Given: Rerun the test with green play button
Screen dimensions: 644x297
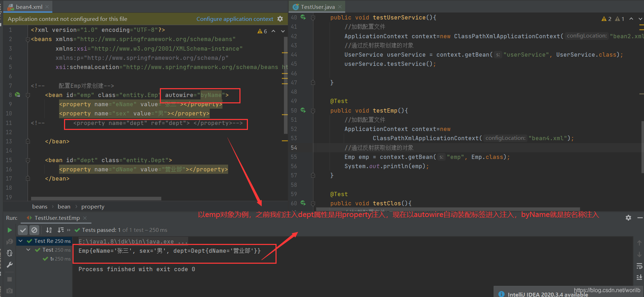Looking at the screenshot, I should 10,230.
